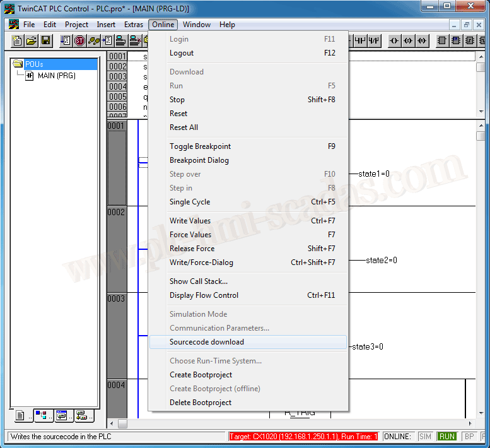Choose Sourcecode download from Online menu
The height and width of the screenshot is (448, 490).
[x=206, y=342]
